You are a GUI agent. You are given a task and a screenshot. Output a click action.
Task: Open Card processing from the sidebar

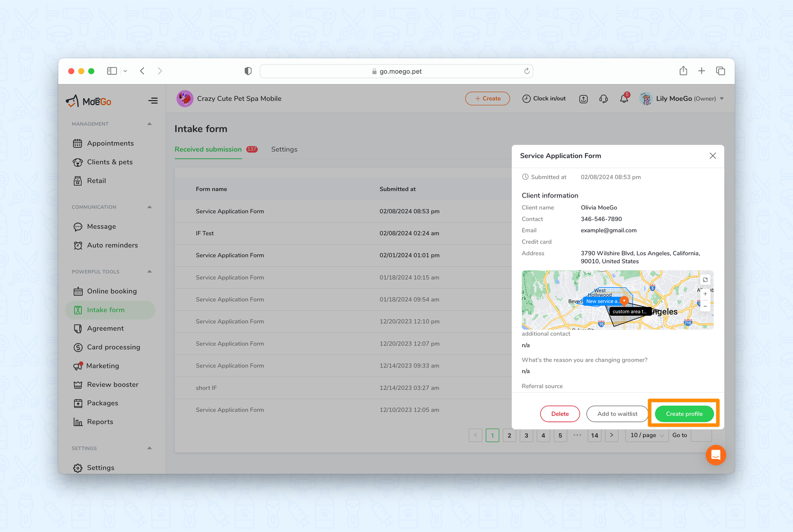[x=113, y=347]
